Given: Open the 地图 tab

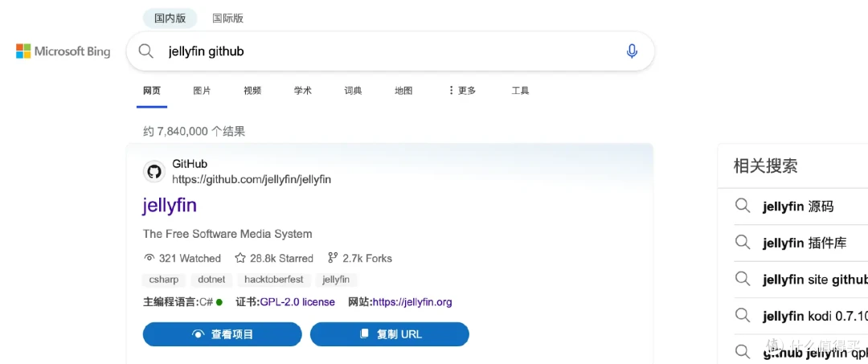Looking at the screenshot, I should pyautogui.click(x=403, y=91).
